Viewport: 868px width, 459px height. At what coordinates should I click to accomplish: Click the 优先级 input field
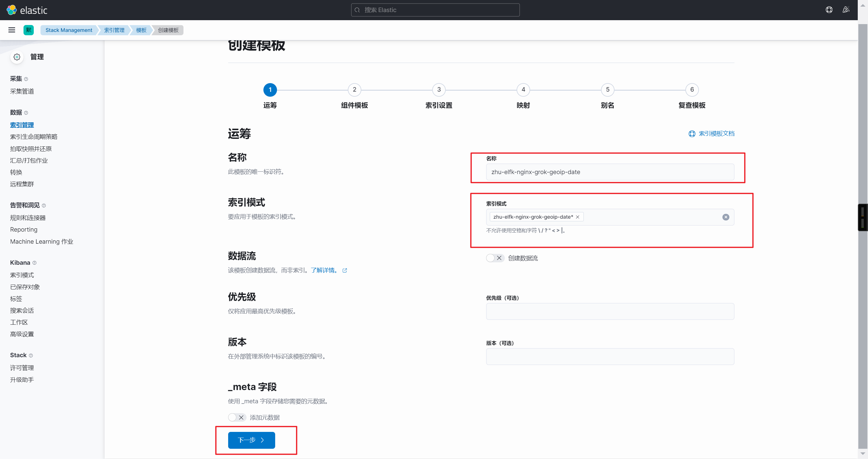[x=610, y=311]
